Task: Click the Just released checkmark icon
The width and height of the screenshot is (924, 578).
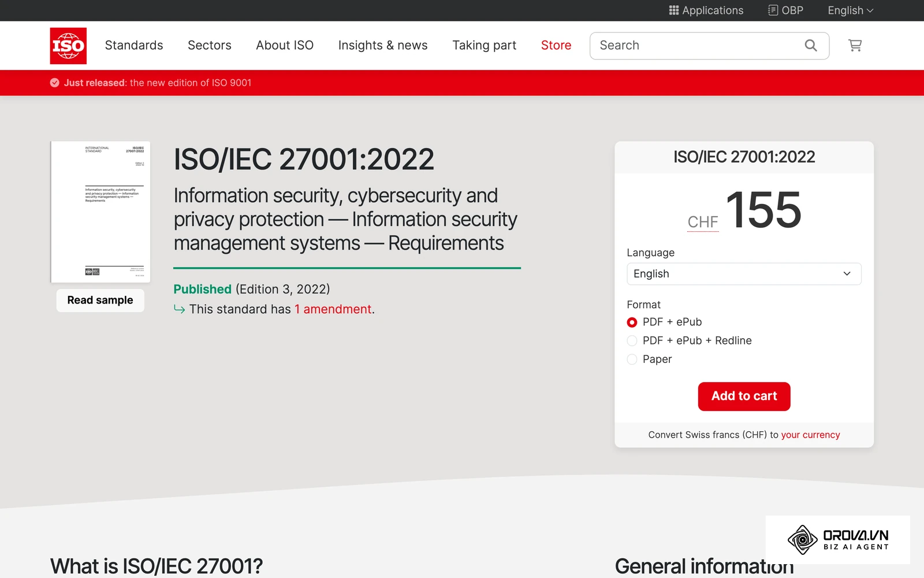Action: pyautogui.click(x=55, y=83)
